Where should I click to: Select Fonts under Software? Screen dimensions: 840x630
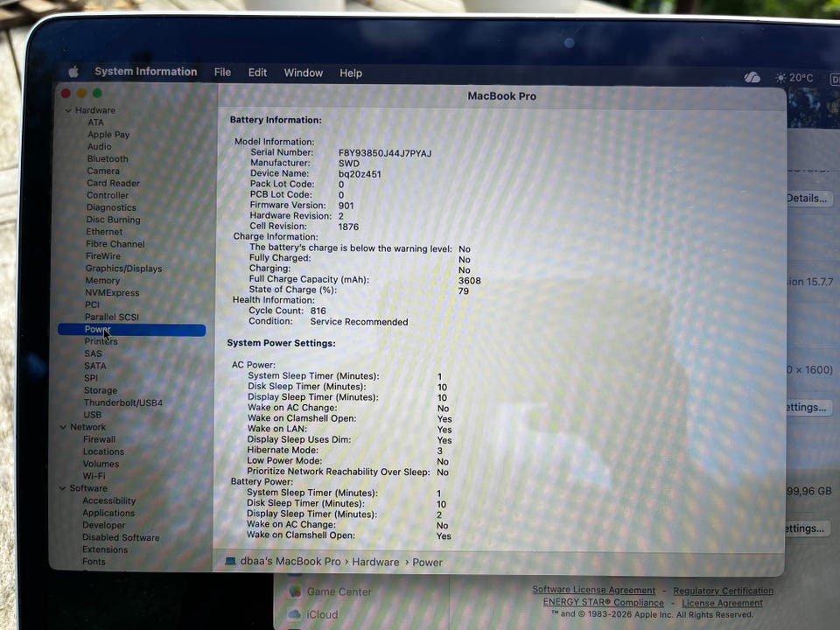94,562
